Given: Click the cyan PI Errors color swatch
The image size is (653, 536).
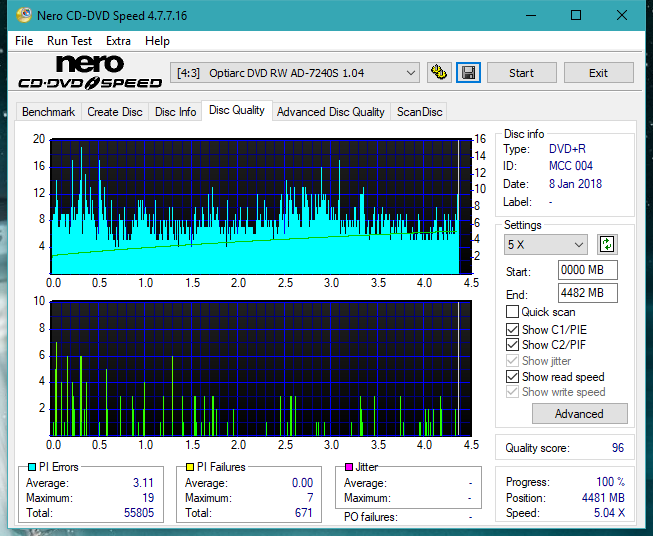Looking at the screenshot, I should 32,467.
